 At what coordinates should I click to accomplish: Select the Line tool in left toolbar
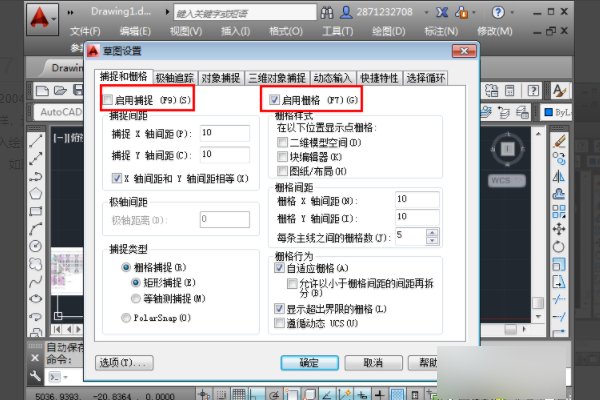[x=36, y=141]
